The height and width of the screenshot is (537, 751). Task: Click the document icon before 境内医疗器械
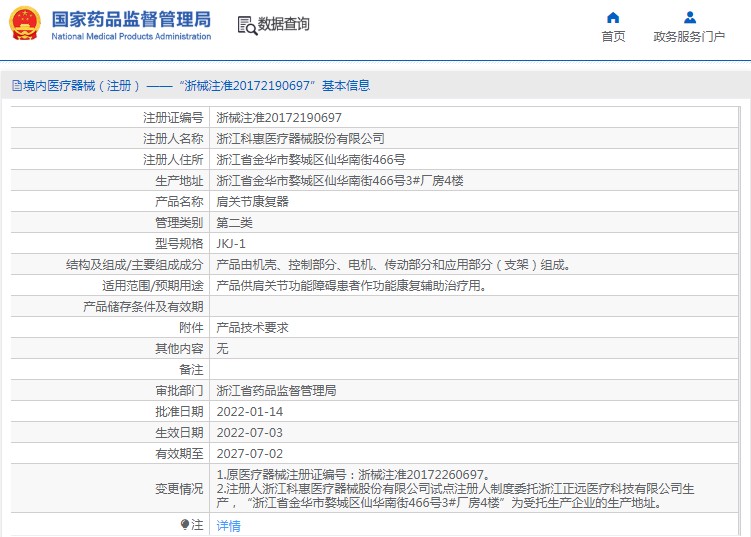17,86
